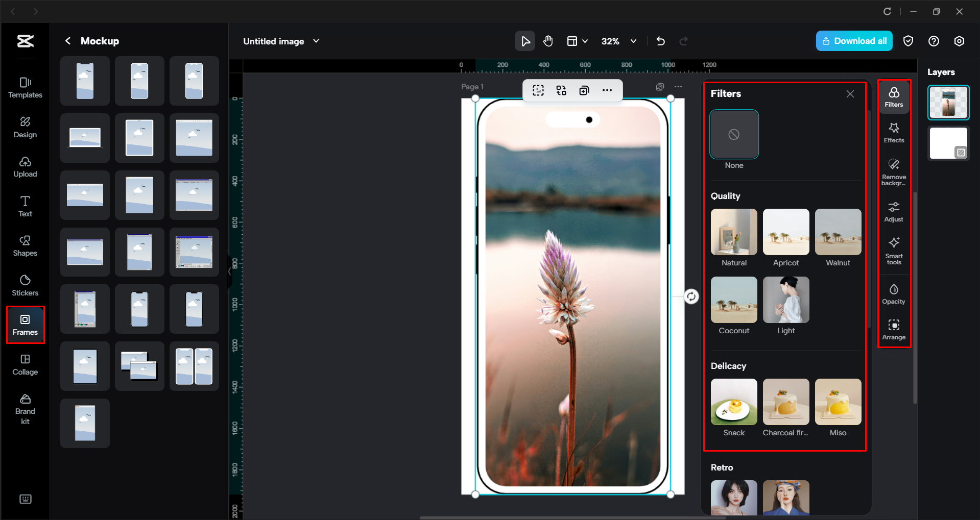Open the Shapes panel
Viewport: 980px width, 520px height.
click(x=25, y=245)
